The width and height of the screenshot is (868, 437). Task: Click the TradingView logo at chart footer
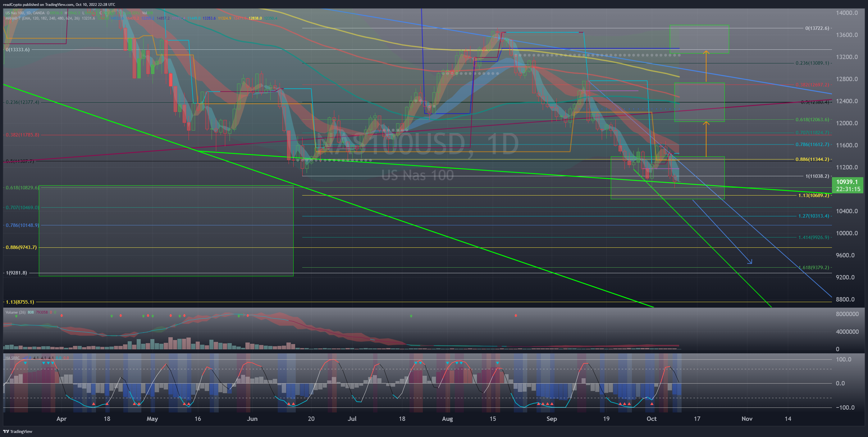(x=18, y=431)
